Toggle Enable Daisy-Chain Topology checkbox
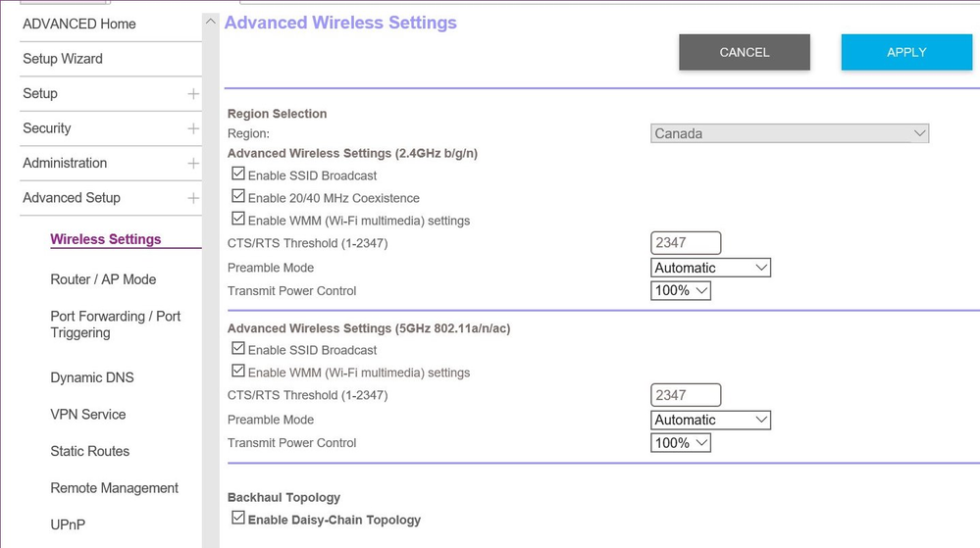Screen dimensions: 980x548 coord(237,519)
